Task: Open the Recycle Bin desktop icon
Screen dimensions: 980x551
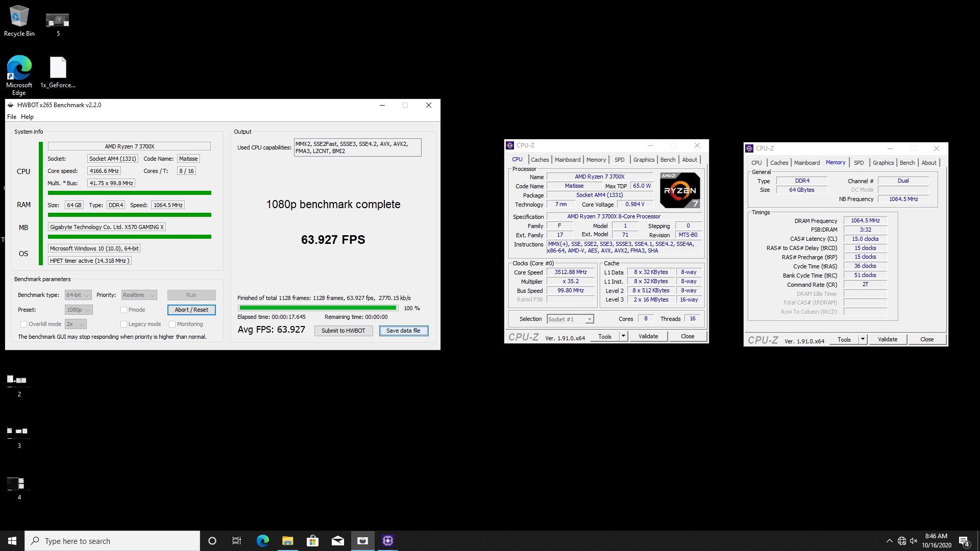Action: click(19, 21)
